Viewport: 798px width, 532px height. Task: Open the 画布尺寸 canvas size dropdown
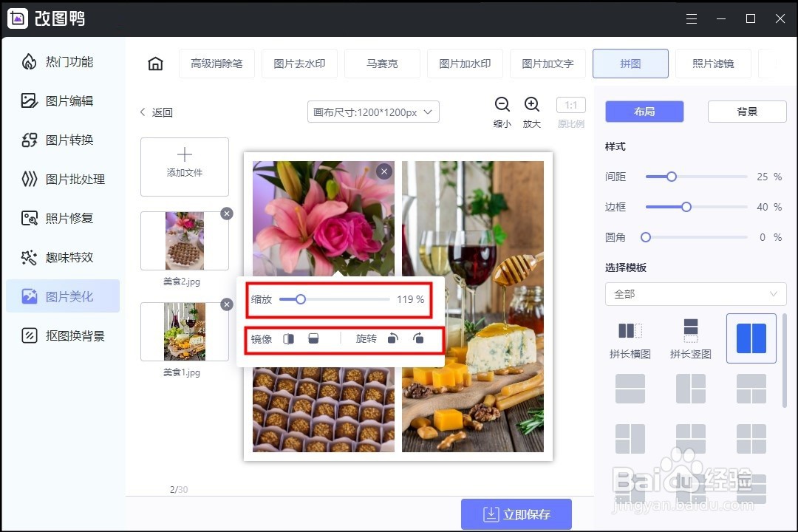pyautogui.click(x=372, y=112)
